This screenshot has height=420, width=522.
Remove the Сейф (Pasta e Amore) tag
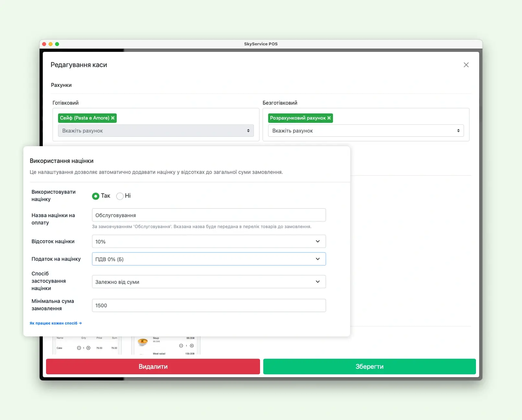point(113,118)
